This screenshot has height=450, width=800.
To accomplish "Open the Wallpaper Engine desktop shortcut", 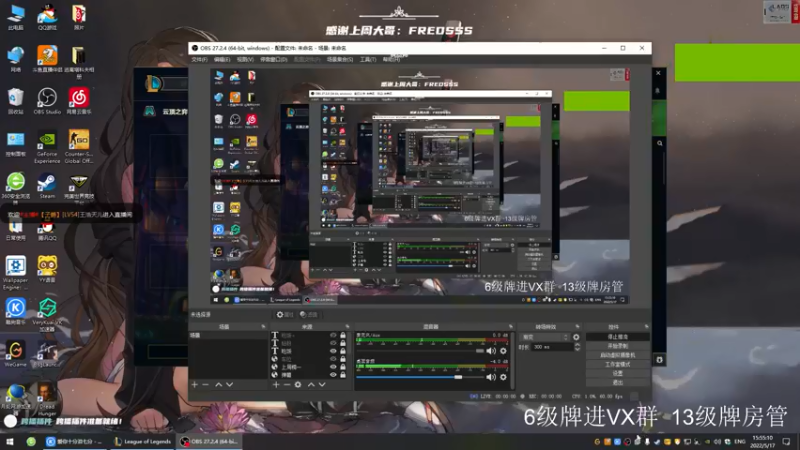I will [16, 273].
